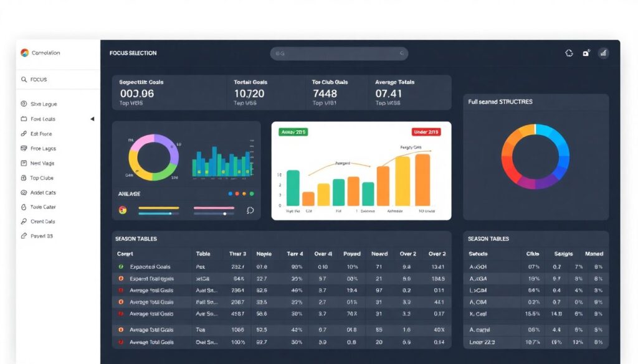This screenshot has width=638, height=364.
Task: Click the chat bubble icon beside sliders
Action: 250,210
